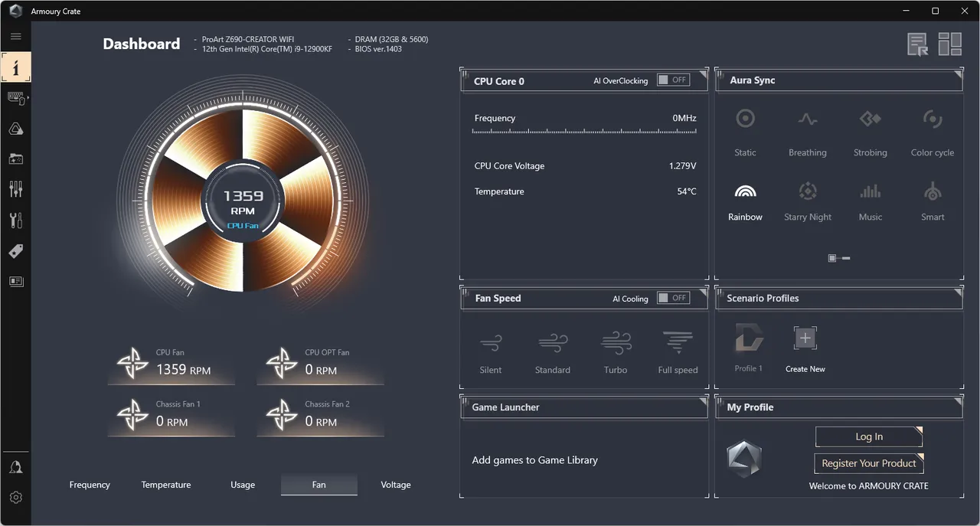Click Register Your Product button
This screenshot has width=980, height=526.
pyautogui.click(x=869, y=463)
